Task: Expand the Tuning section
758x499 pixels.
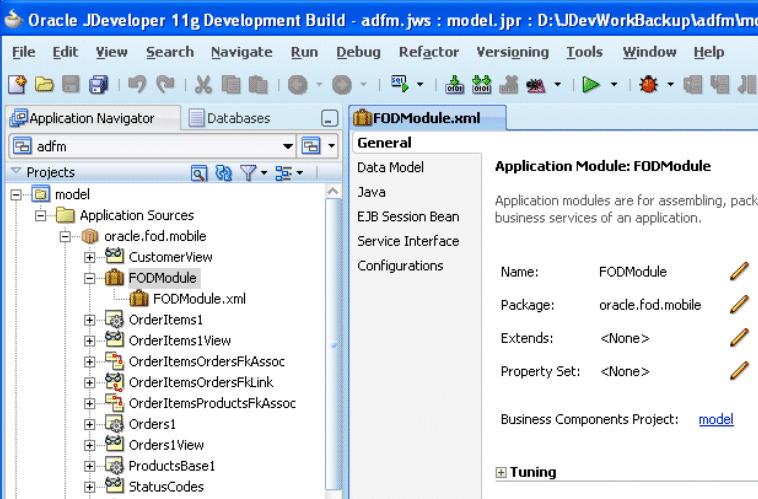Action: pos(501,472)
